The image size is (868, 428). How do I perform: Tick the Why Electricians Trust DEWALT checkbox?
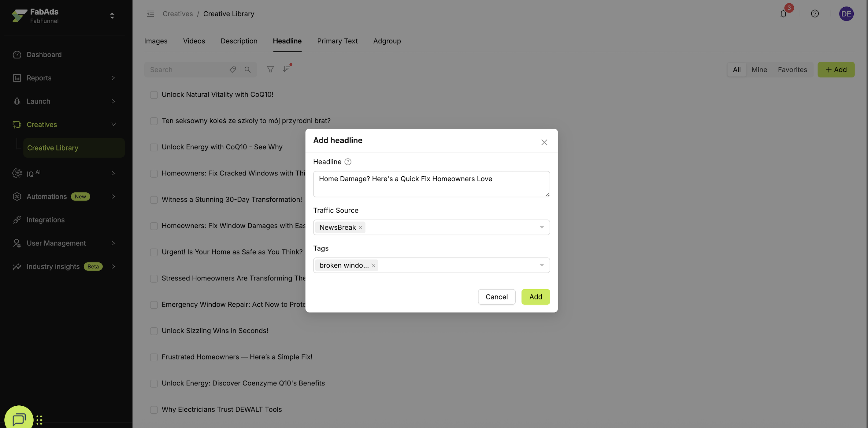point(154,409)
